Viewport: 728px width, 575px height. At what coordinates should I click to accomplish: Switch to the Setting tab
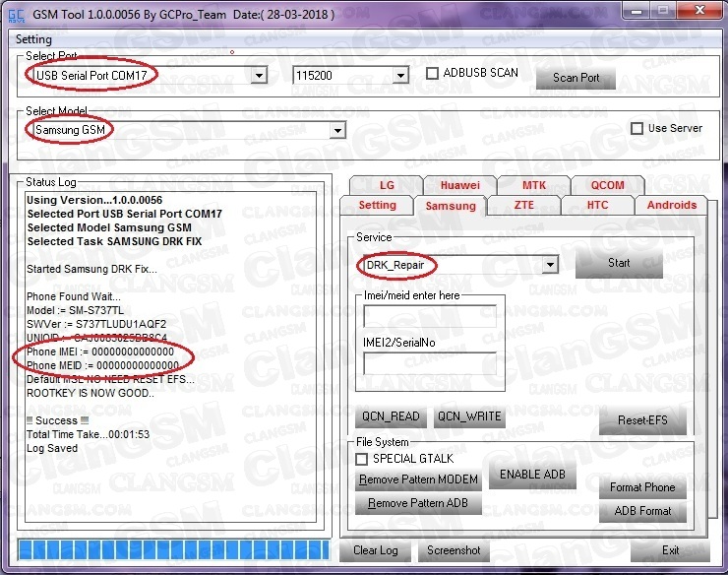(x=377, y=205)
